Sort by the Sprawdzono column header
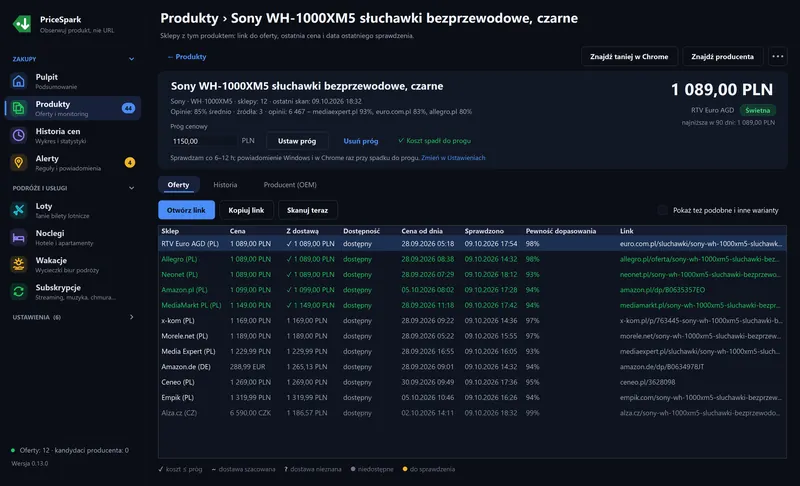This screenshot has height=486, width=800. coord(484,231)
